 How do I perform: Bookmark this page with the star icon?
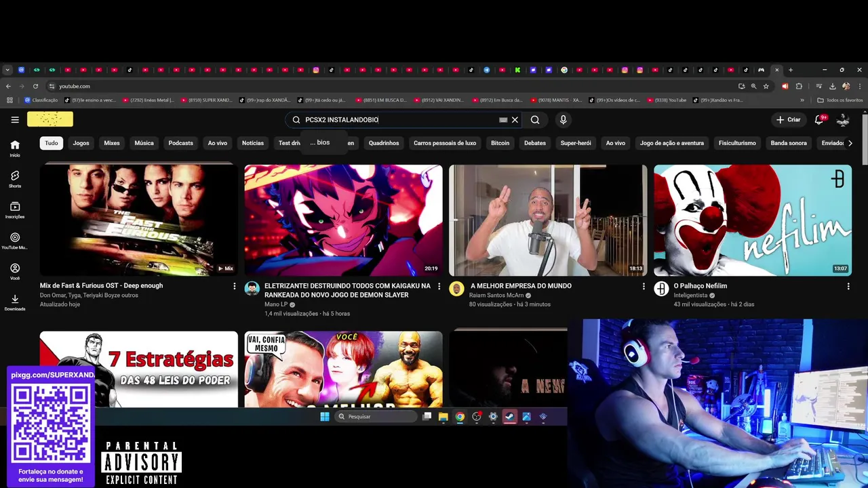tap(766, 86)
